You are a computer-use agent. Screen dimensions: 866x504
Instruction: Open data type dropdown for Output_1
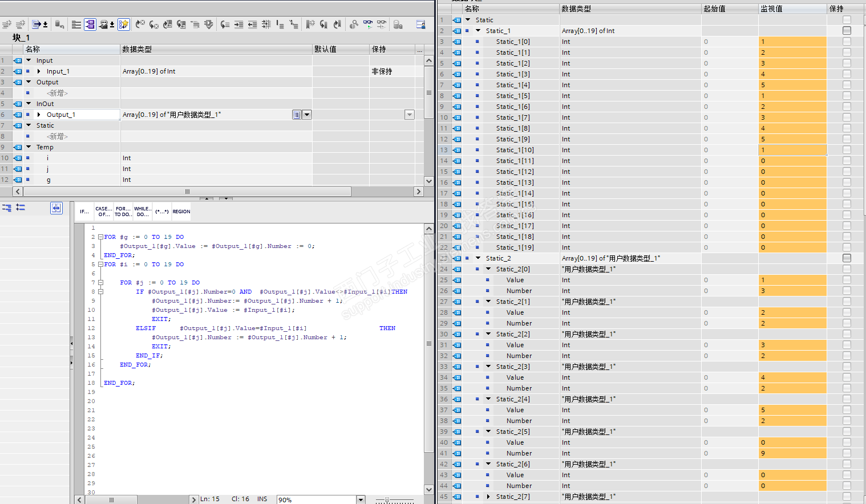coord(307,115)
